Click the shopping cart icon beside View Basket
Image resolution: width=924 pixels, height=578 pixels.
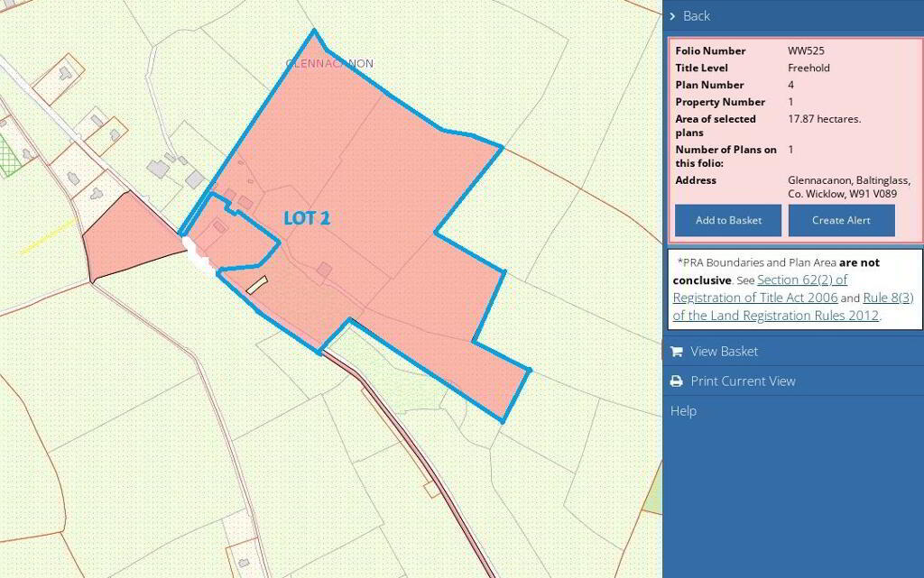tap(677, 352)
